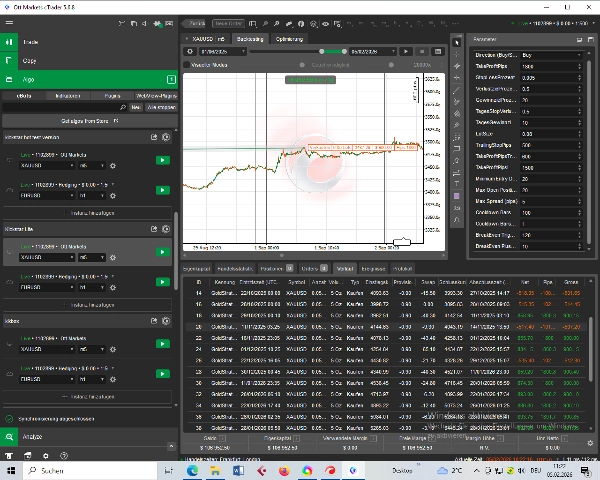Select the Indikatoren tab

(x=68, y=93)
